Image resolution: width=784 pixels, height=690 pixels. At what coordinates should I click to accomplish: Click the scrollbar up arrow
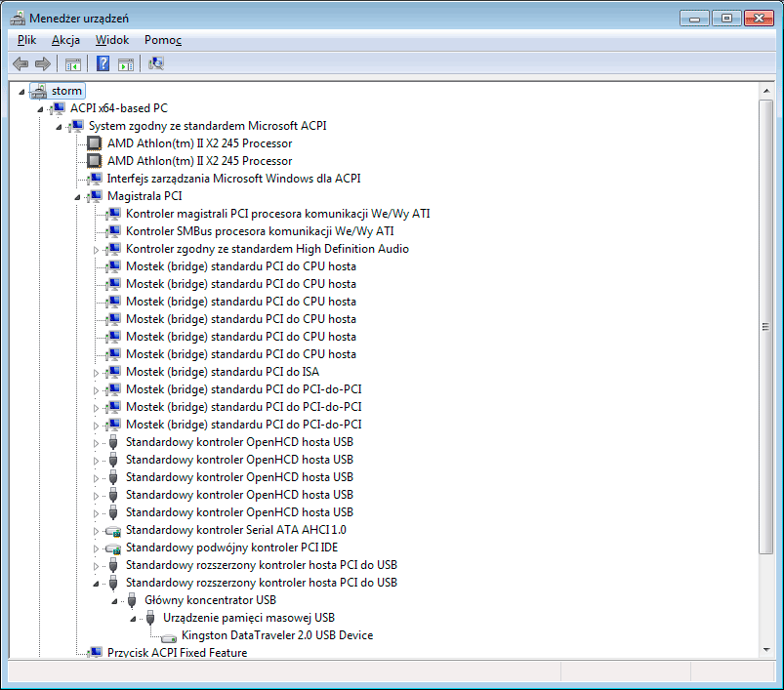[x=766, y=91]
